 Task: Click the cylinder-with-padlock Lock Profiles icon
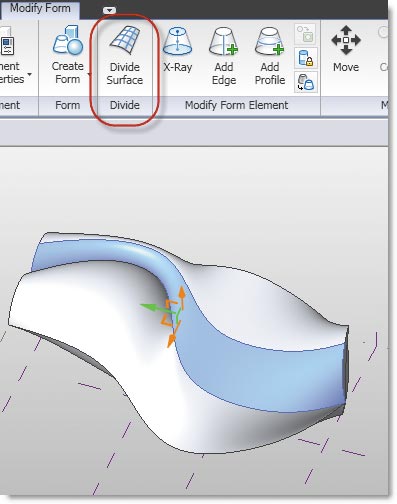coord(306,58)
